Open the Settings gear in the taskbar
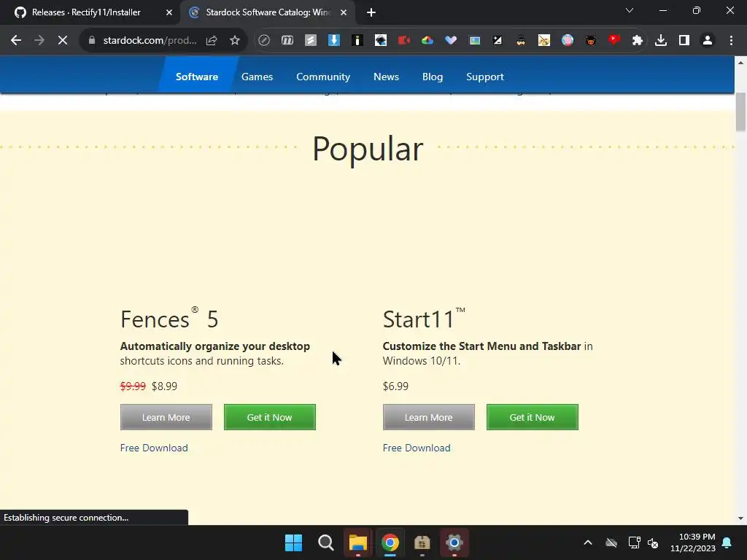Screen dimensions: 747x560 454,542
